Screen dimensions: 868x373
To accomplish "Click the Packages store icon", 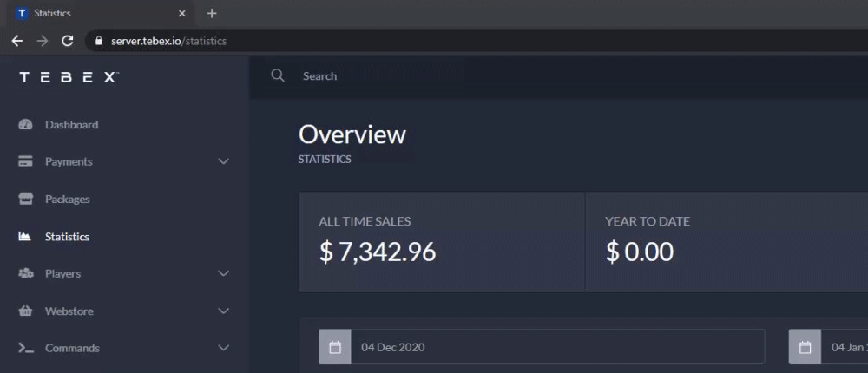I will (x=25, y=199).
